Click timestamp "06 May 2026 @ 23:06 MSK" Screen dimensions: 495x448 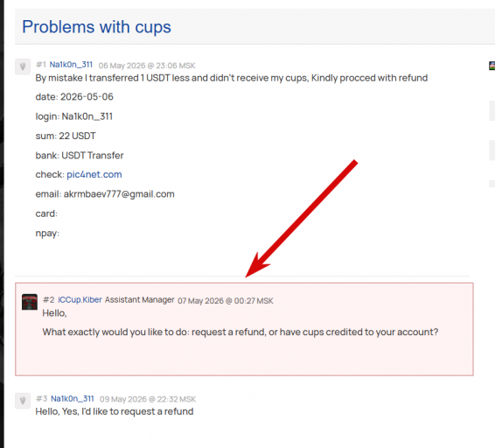(147, 66)
